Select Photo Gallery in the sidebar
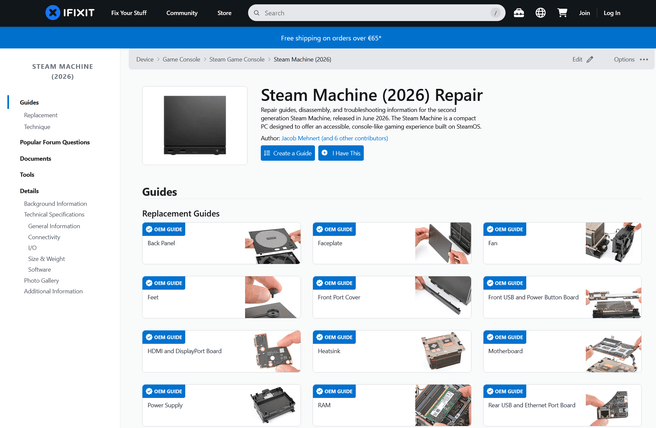Viewport: 656px width, 428px height. pyautogui.click(x=41, y=281)
